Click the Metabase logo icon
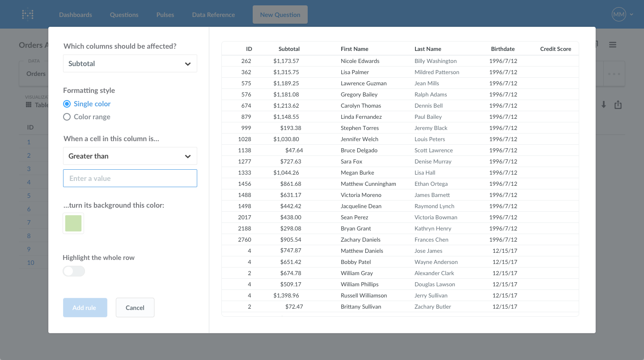 point(28,14)
